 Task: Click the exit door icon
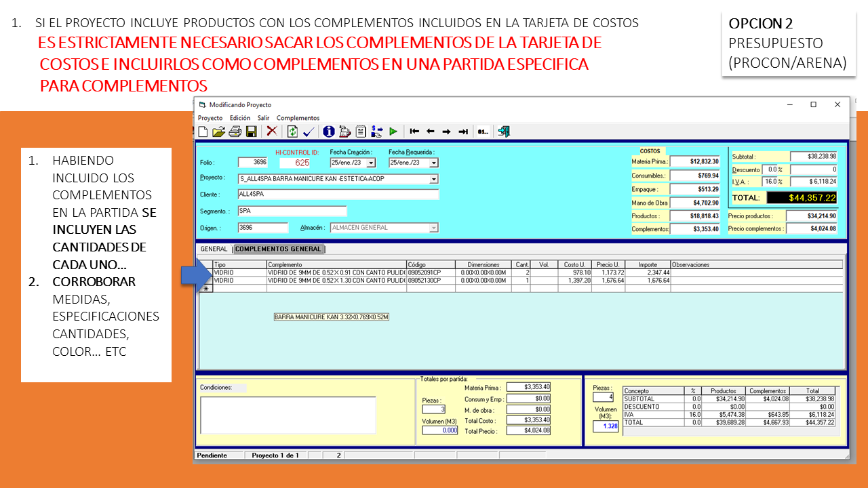504,131
